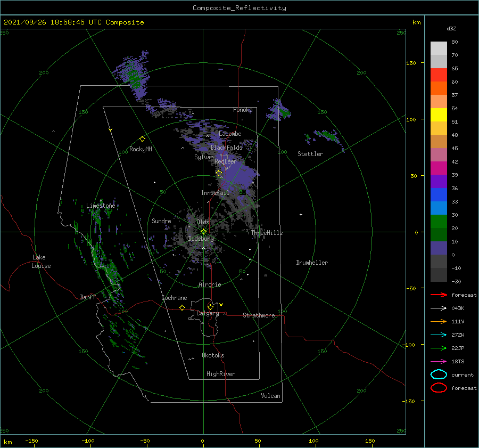Click the Calgary city label
Screen dimensions: 479x448
click(208, 313)
